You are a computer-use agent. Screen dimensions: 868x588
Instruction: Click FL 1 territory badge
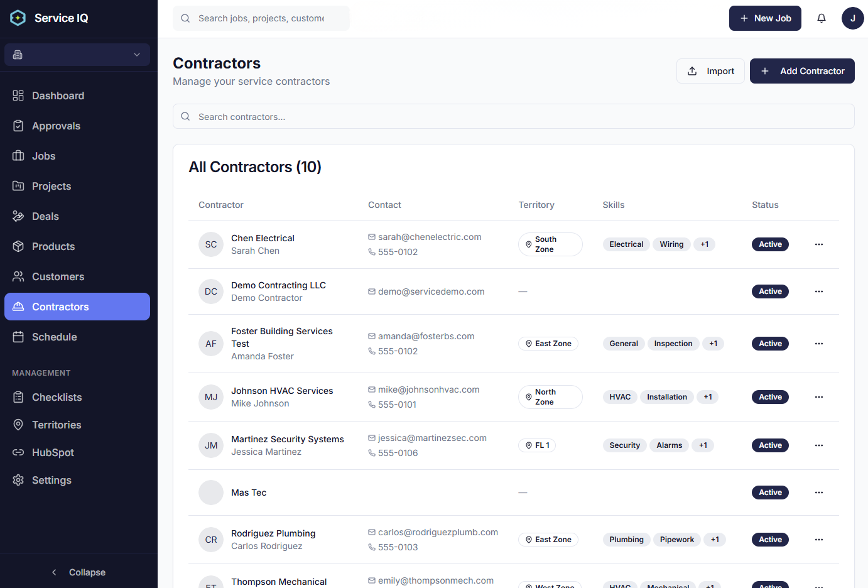click(538, 445)
